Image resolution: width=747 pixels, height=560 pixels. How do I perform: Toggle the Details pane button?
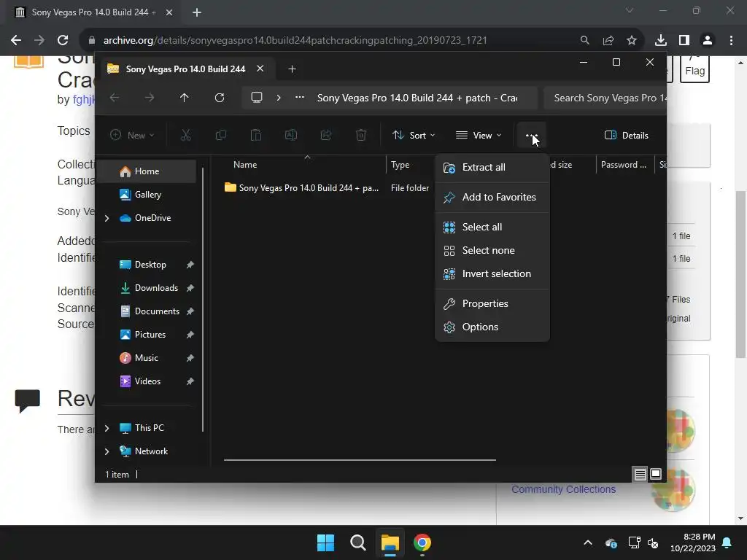pos(627,135)
